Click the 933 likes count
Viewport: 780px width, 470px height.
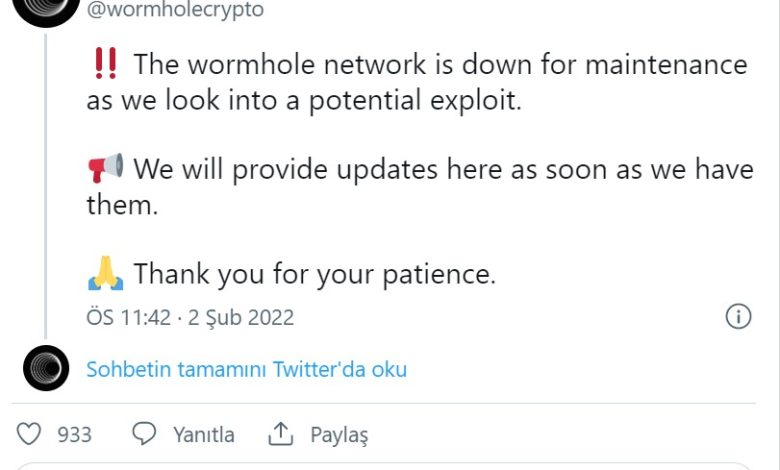click(75, 434)
